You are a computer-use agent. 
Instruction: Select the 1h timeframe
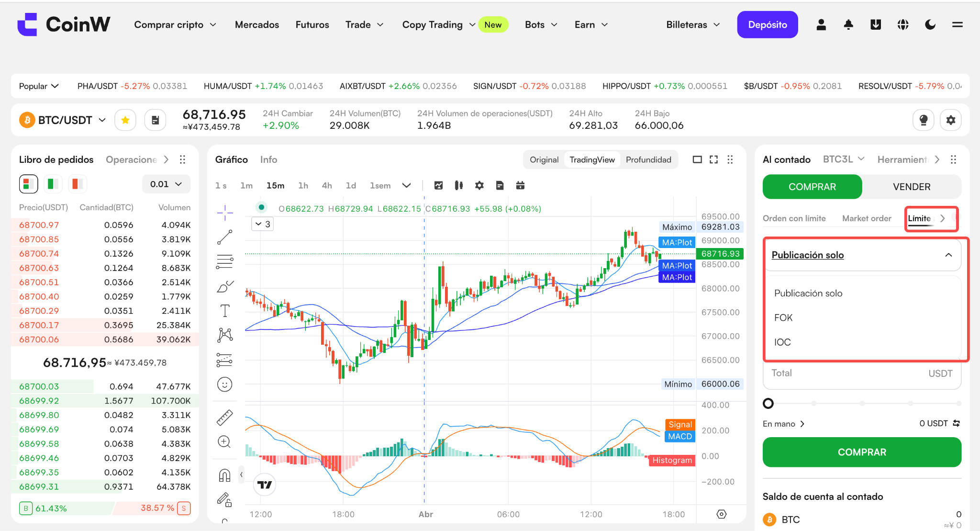coord(303,185)
